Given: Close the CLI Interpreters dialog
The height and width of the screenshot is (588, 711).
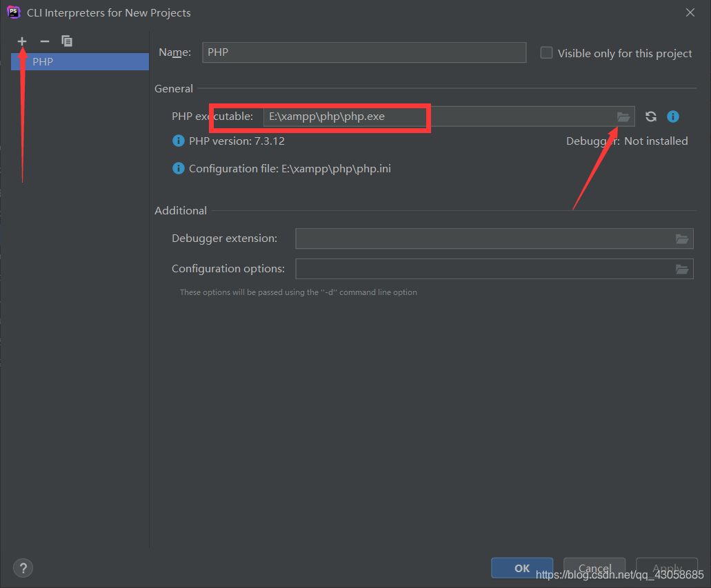Looking at the screenshot, I should click(690, 12).
